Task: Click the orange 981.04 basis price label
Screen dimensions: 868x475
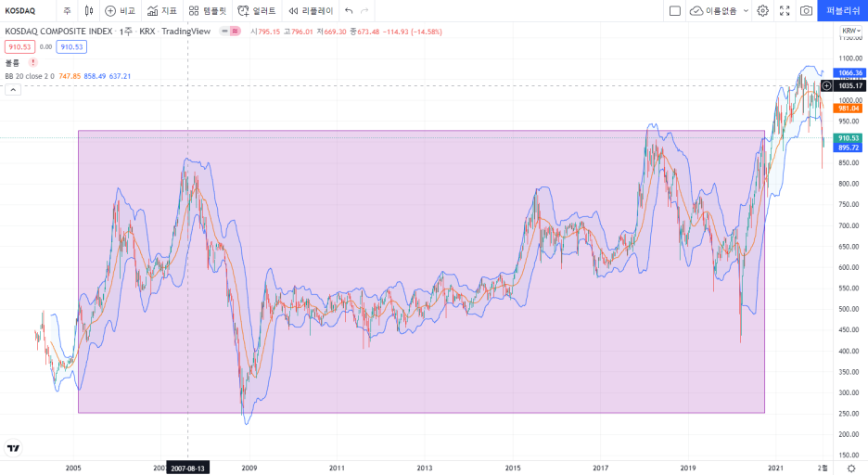Action: pos(849,109)
